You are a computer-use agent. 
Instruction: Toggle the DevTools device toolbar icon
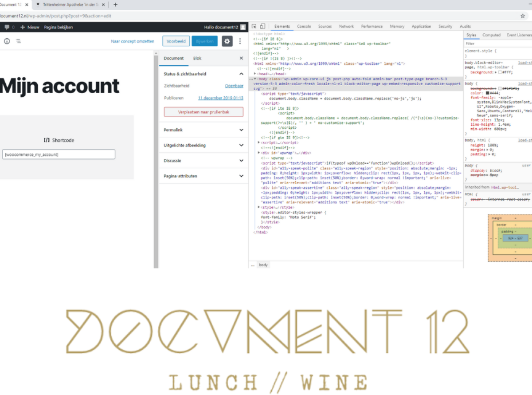(x=262, y=27)
